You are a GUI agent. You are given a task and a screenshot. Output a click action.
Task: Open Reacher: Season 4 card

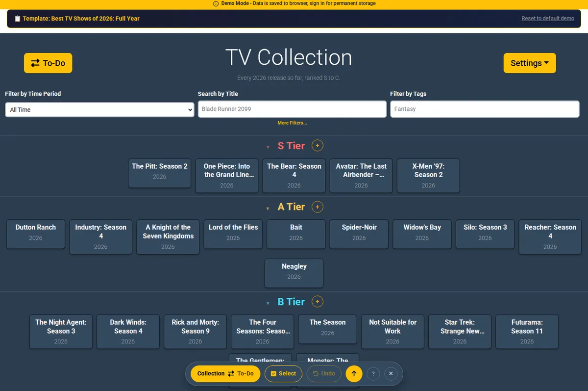coord(550,236)
